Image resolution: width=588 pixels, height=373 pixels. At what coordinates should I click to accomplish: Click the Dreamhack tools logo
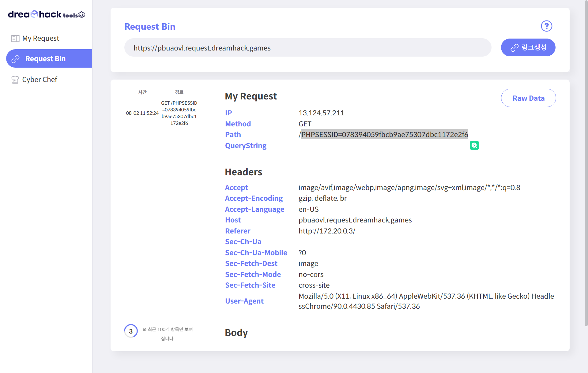pyautogui.click(x=46, y=14)
